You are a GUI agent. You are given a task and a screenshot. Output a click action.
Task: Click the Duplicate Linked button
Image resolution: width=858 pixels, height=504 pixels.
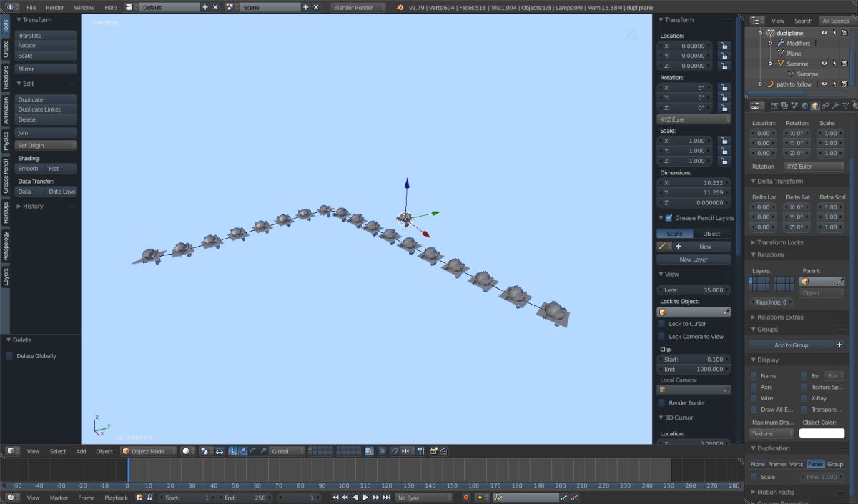click(x=46, y=109)
